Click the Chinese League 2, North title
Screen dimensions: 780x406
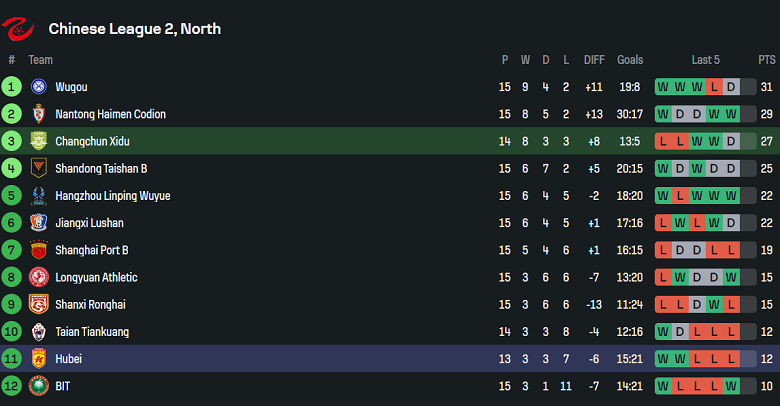pyautogui.click(x=134, y=29)
